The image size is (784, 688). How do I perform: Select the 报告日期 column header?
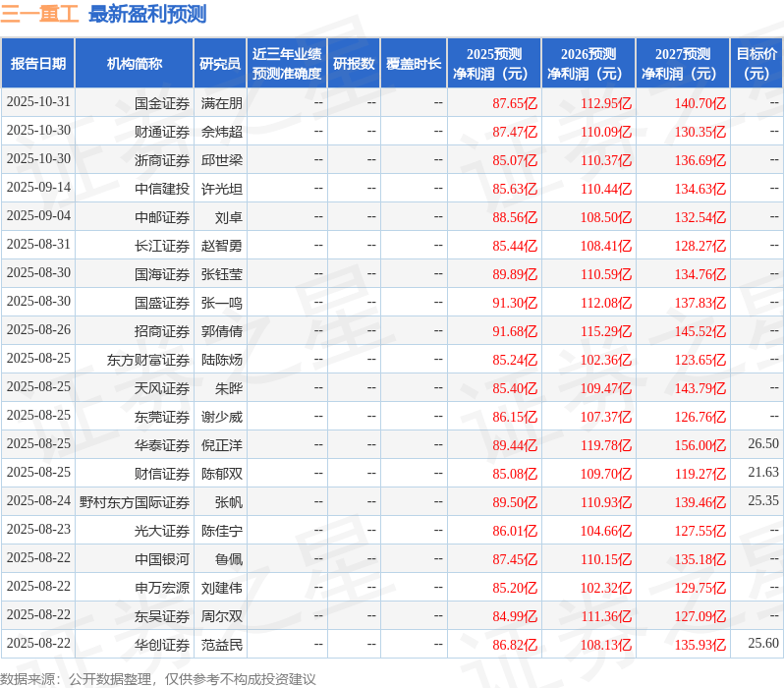tap(38, 64)
